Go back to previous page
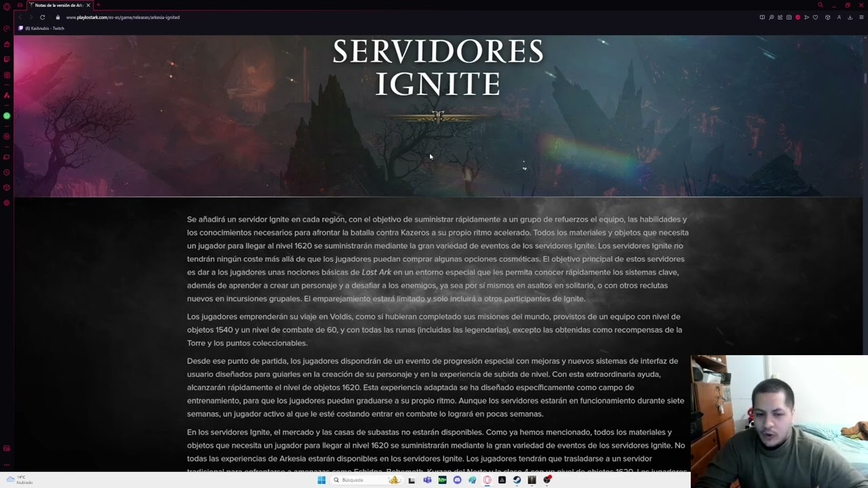Screen dimensions: 868x488 [19, 17]
